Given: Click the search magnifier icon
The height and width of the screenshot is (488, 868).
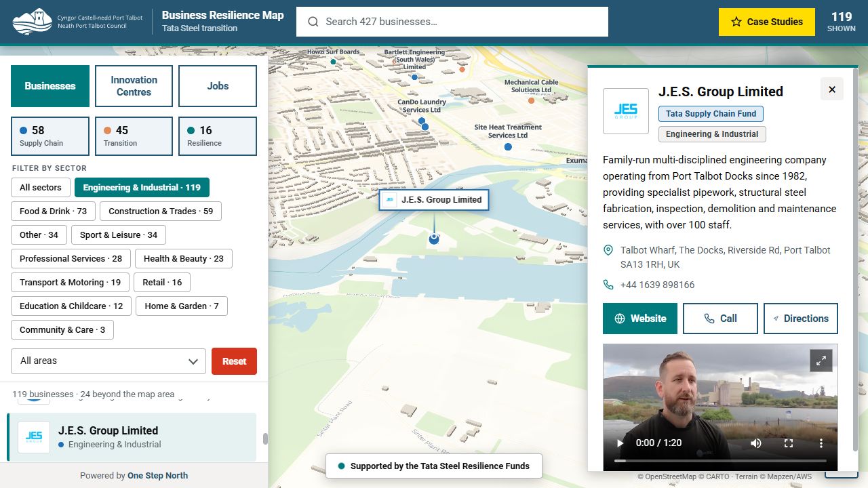Looking at the screenshot, I should 313,22.
